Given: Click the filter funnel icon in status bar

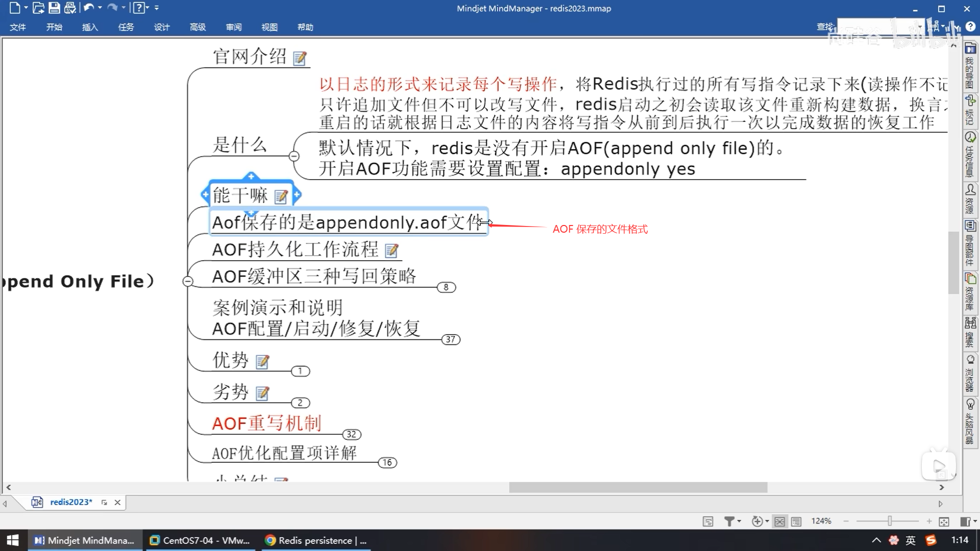Looking at the screenshot, I should click(x=729, y=521).
